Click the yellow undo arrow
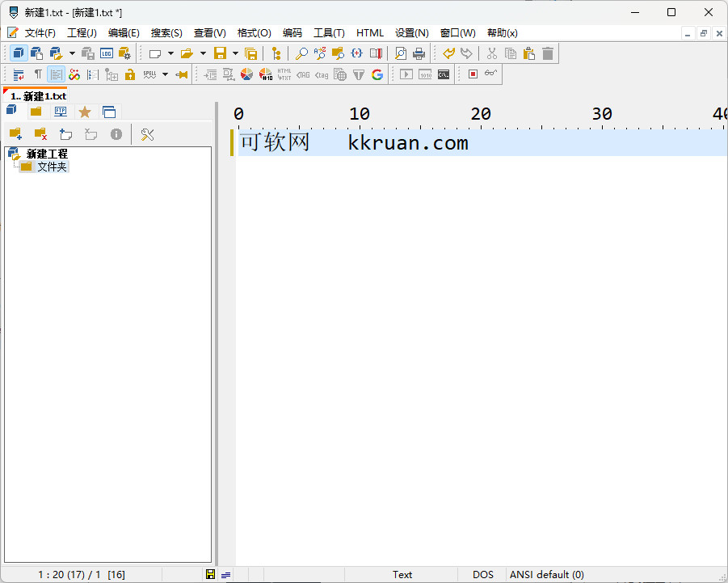Image resolution: width=728 pixels, height=583 pixels. pyautogui.click(x=448, y=53)
